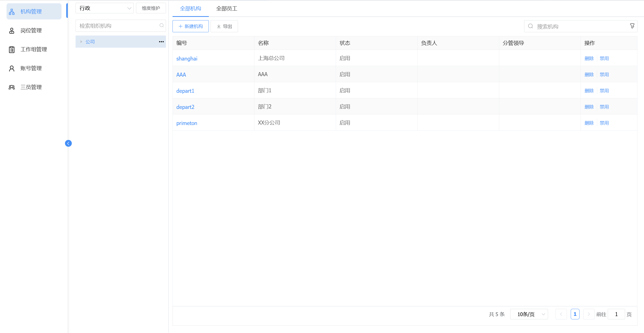Click the 岗位管理 position icon
Screen dimensions: 644x333
pyautogui.click(x=12, y=31)
